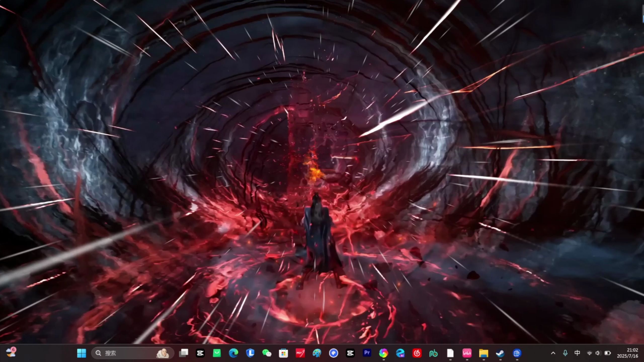
Task: Open the Edge-style AI browser icon
Action: point(400,353)
